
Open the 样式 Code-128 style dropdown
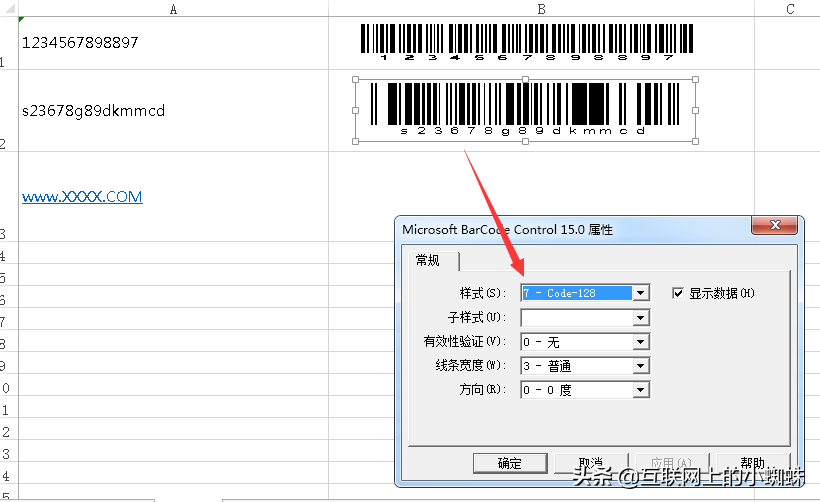[641, 293]
